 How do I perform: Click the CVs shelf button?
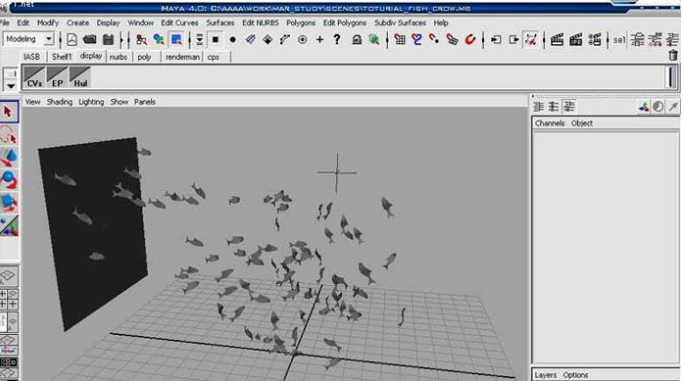34,77
